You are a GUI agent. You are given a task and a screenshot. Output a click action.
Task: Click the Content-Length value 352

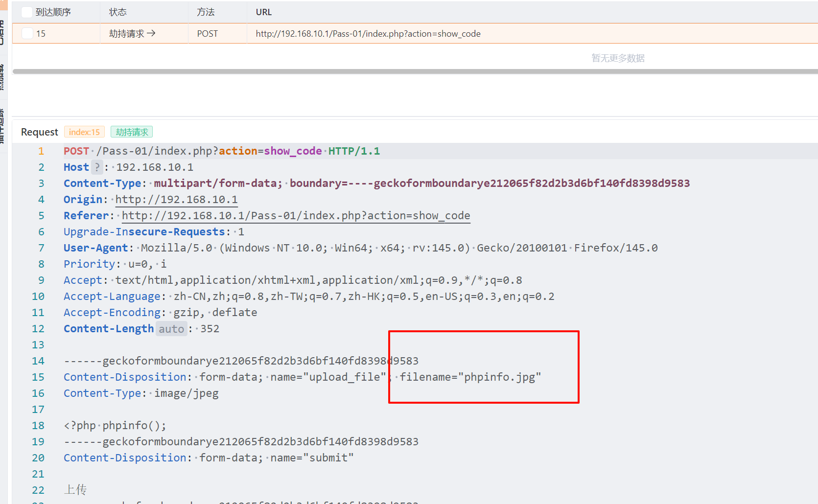click(210, 329)
